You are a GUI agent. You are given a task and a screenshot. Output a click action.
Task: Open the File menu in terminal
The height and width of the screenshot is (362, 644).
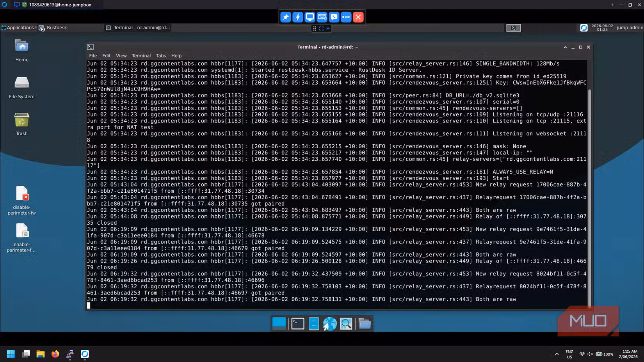tap(93, 56)
